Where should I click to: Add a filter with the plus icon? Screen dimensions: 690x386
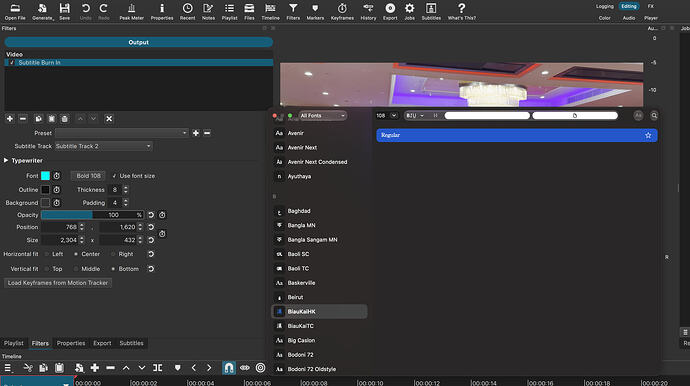(x=10, y=119)
